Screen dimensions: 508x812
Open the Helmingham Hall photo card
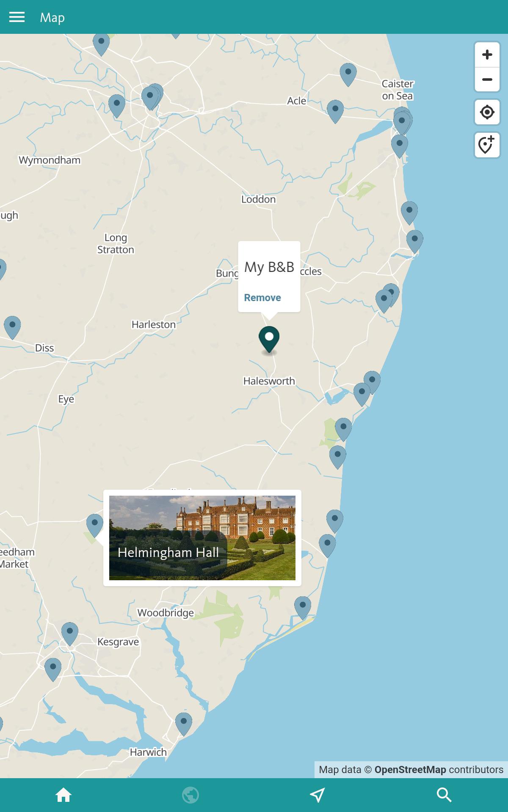click(202, 538)
